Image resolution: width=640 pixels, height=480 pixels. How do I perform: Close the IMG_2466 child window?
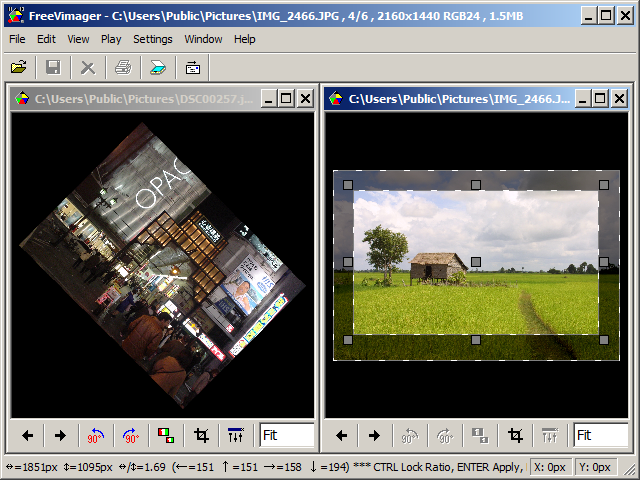[x=619, y=98]
